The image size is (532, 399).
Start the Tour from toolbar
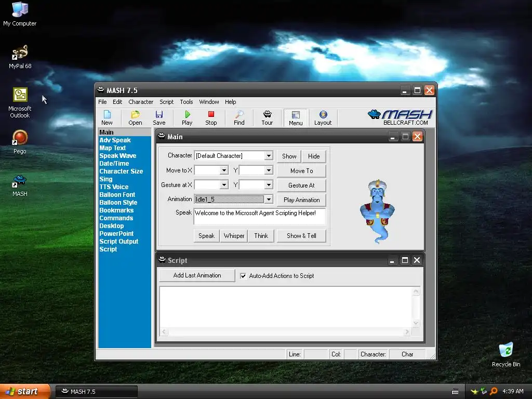point(267,118)
